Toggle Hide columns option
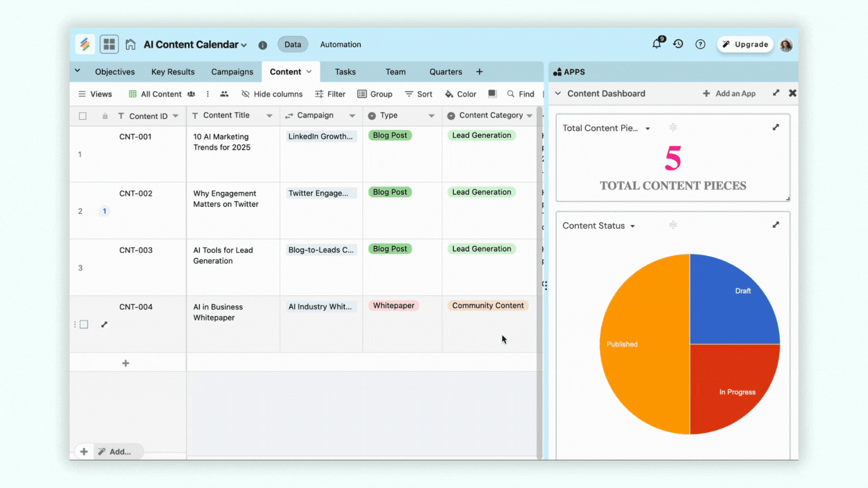The width and height of the screenshot is (868, 488). point(272,94)
